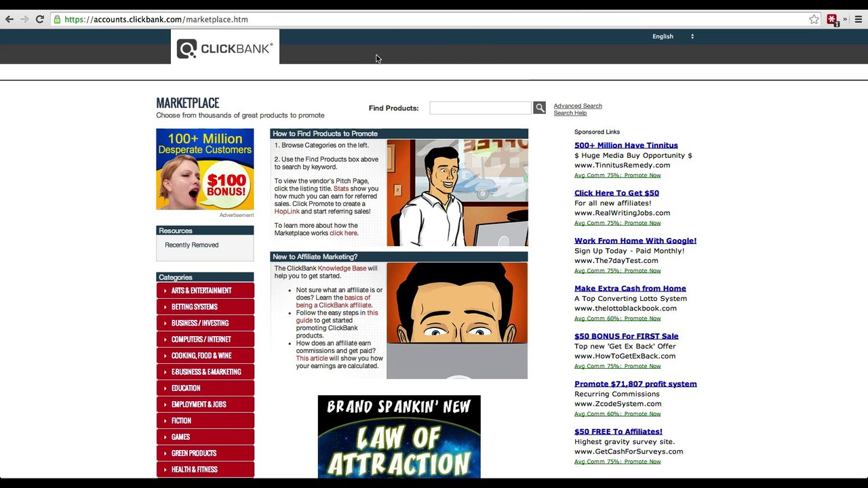Expand Computers / Internet category
Screen dimensions: 868x488
coord(205,339)
